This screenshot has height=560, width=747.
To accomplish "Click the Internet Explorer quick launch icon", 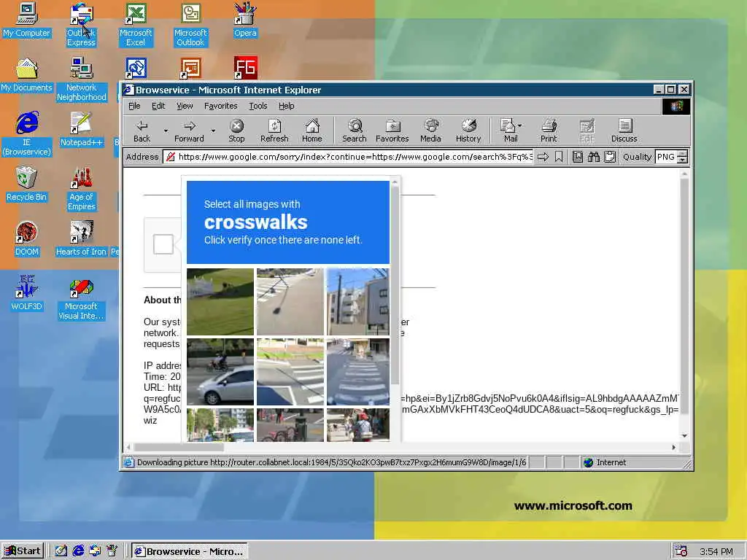I will tap(78, 551).
